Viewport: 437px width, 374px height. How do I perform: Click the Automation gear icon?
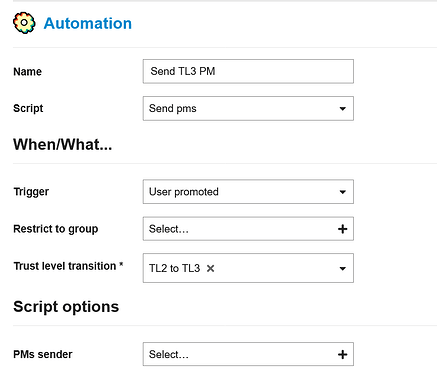pos(24,23)
